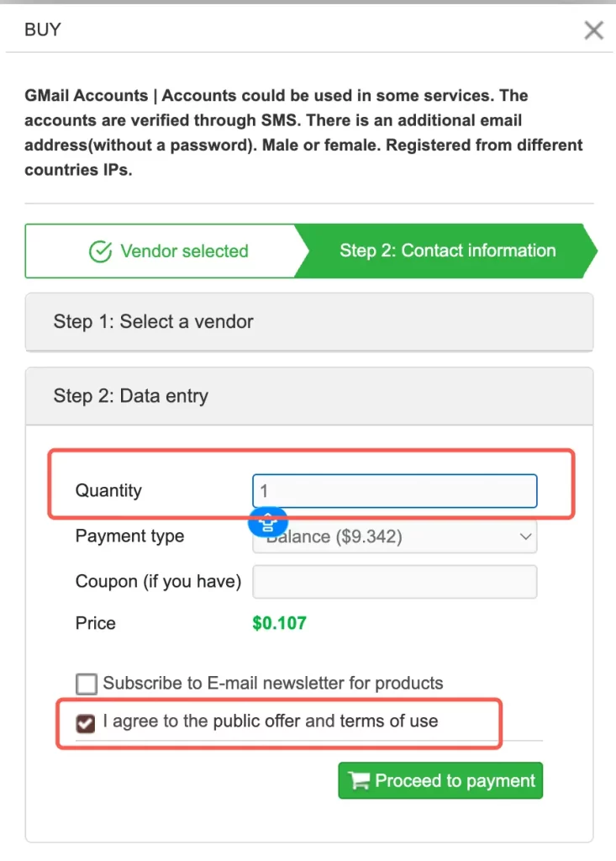Click the shopping cart icon on the green button
616x861 pixels.
(359, 781)
